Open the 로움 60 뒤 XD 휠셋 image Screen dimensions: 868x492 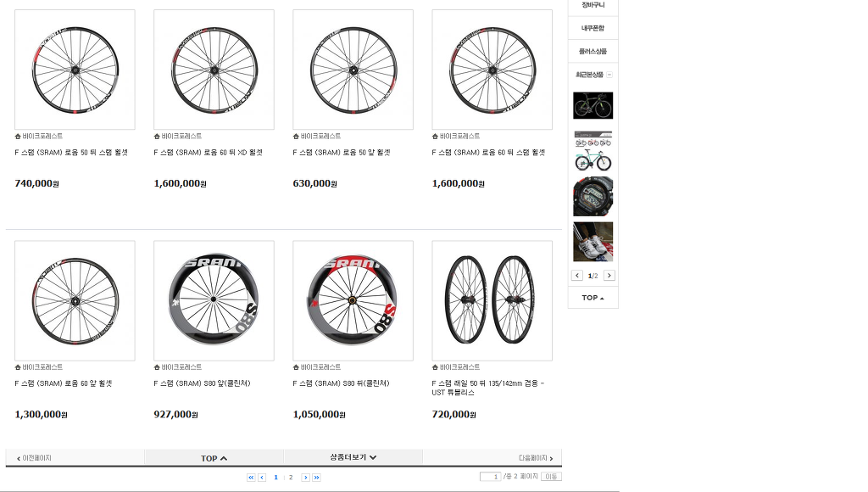click(x=214, y=70)
